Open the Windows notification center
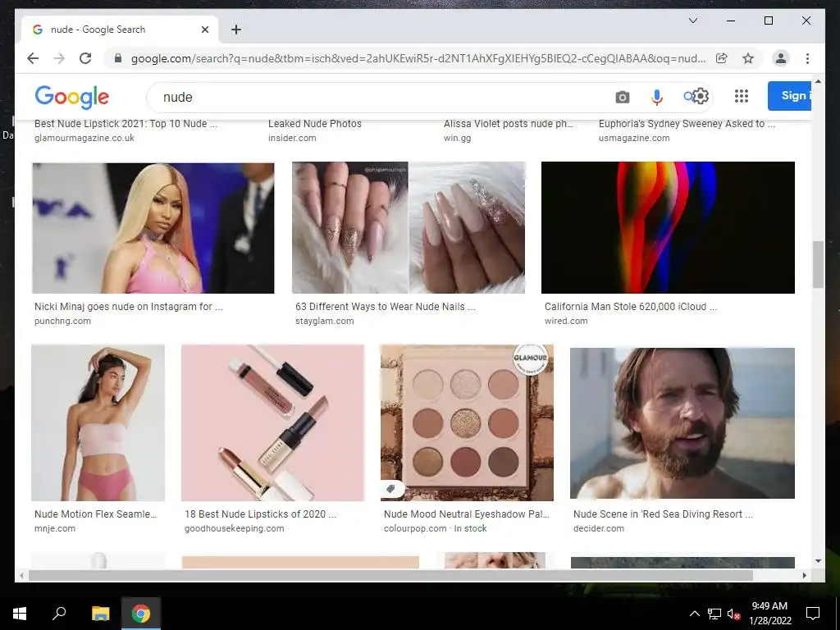Screen dimensions: 840x630 (x=813, y=614)
